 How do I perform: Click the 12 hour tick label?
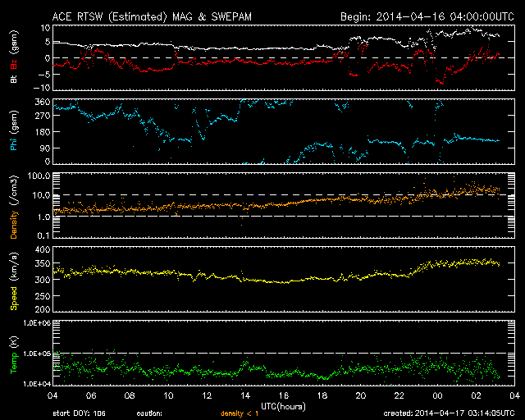(x=207, y=395)
